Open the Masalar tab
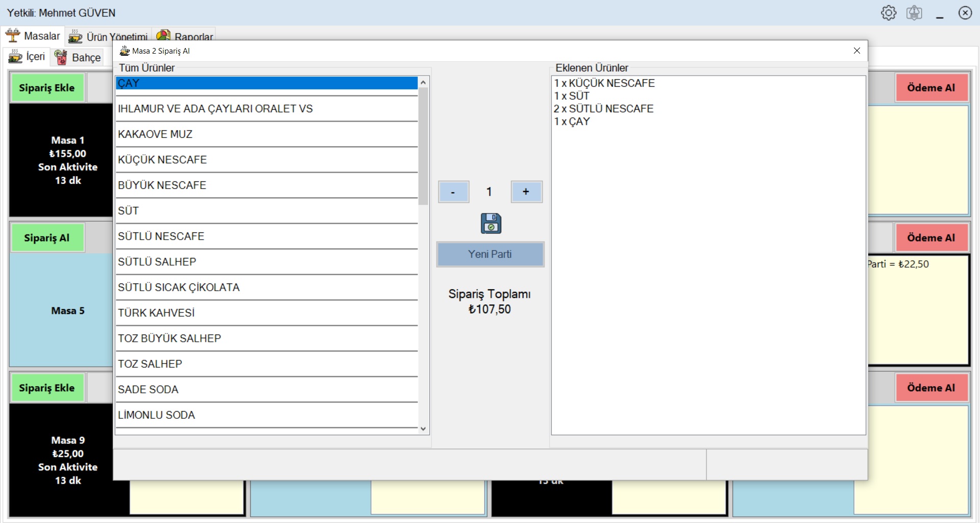 (33, 36)
